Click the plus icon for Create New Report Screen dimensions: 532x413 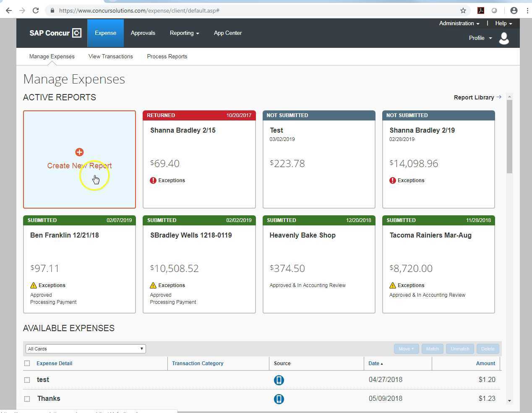point(79,152)
